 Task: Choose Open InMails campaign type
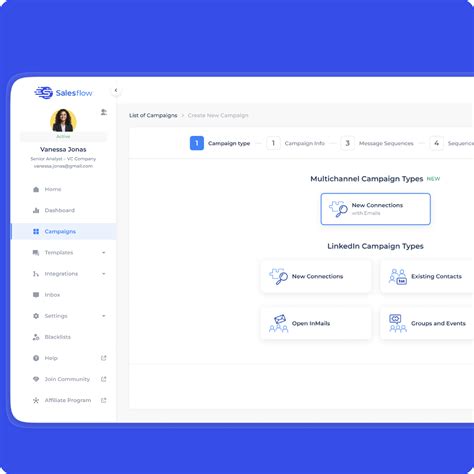(x=316, y=323)
